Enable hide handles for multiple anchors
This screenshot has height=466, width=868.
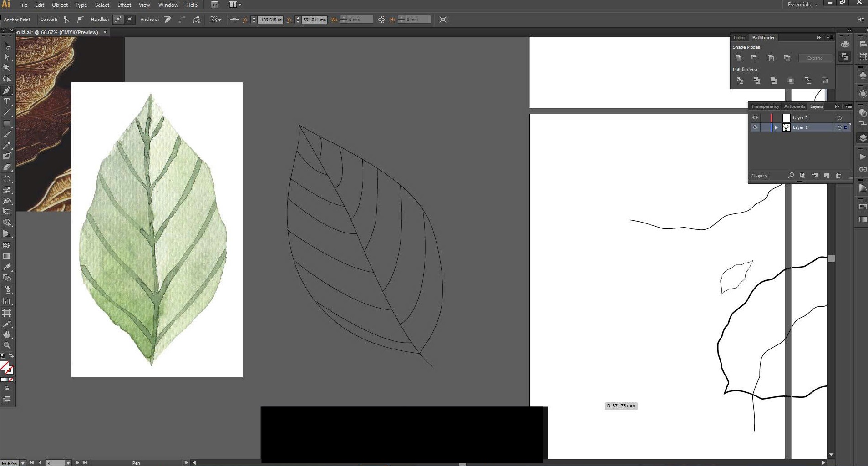pyautogui.click(x=130, y=20)
